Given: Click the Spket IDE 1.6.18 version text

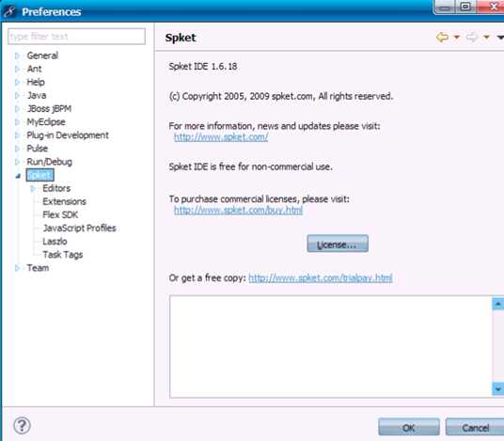Looking at the screenshot, I should pyautogui.click(x=203, y=67).
